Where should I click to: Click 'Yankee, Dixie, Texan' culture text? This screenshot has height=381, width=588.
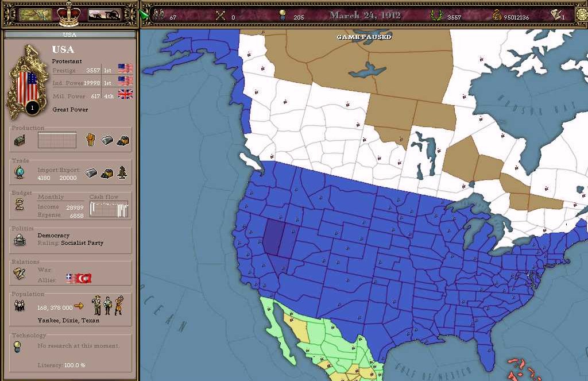click(x=69, y=320)
